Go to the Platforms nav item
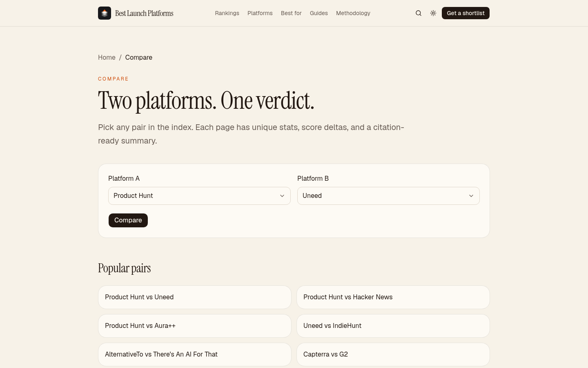Viewport: 588px width, 368px height. point(260,13)
